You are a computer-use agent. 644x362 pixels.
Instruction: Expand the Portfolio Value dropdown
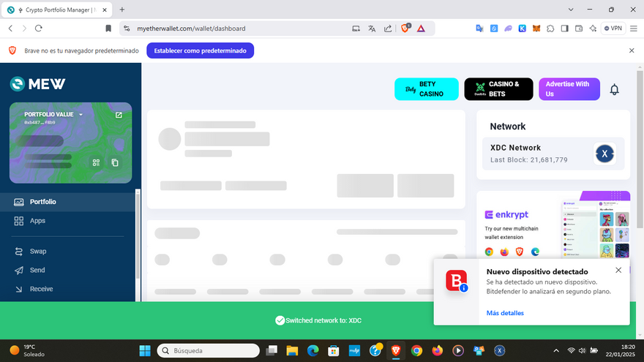pyautogui.click(x=80, y=115)
